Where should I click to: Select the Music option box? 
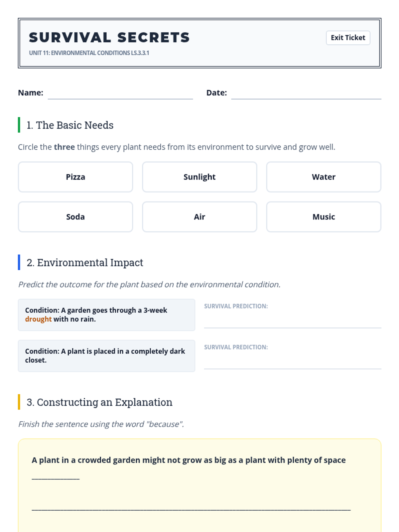324,217
